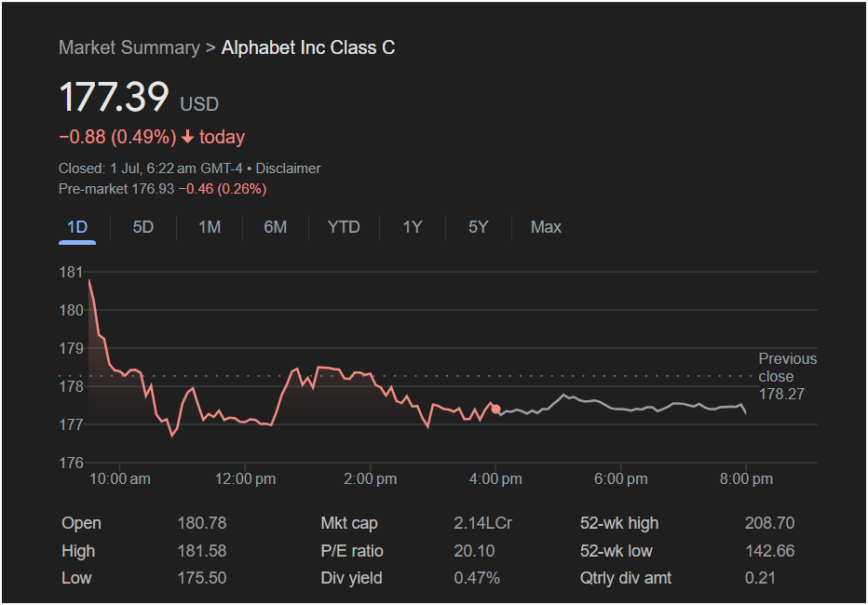The height and width of the screenshot is (605, 868).
Task: Click the 181 price axis label
Action: 71,272
